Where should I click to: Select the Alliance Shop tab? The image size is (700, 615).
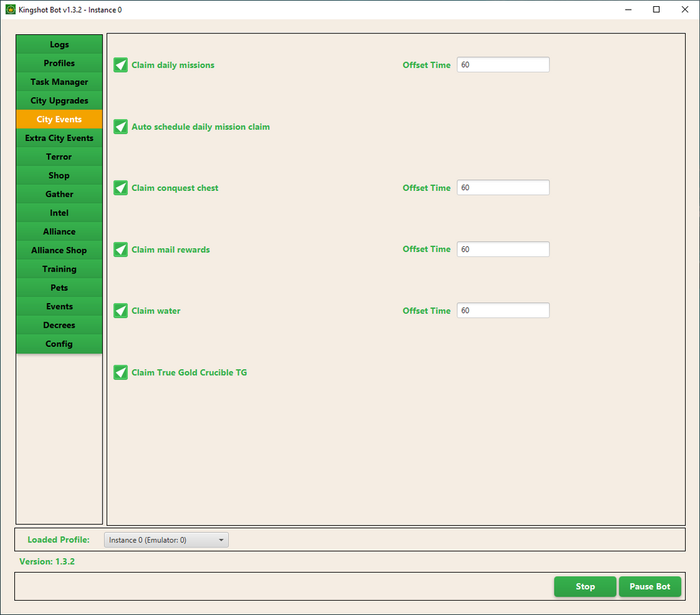59,250
